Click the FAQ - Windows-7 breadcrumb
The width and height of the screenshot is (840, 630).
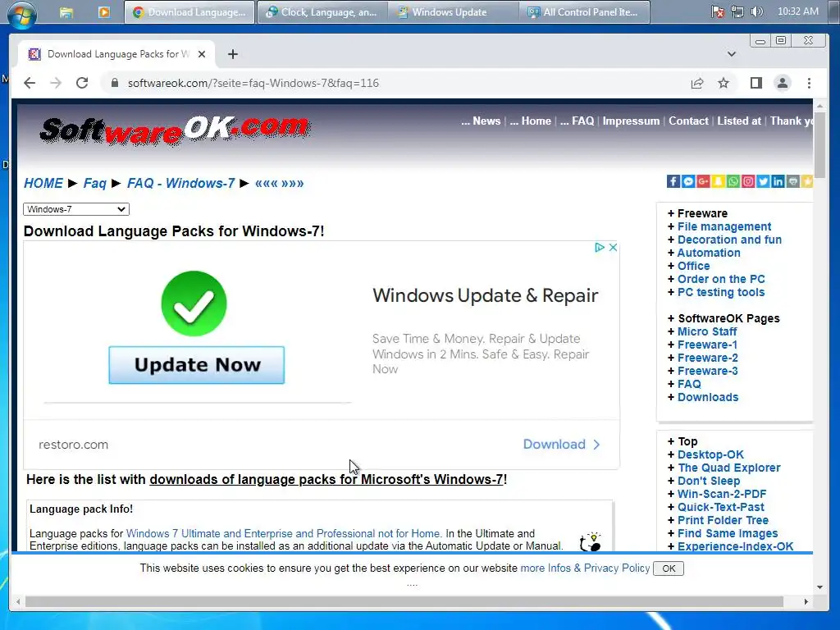tap(181, 183)
